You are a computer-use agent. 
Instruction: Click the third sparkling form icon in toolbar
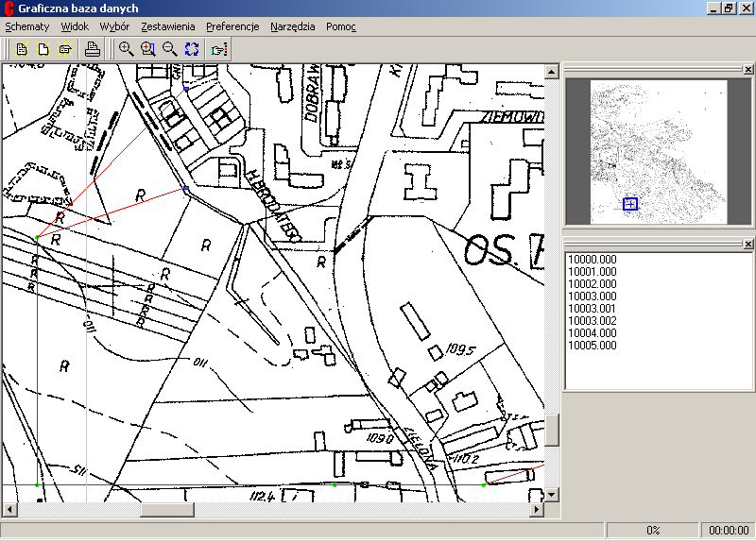[65, 49]
